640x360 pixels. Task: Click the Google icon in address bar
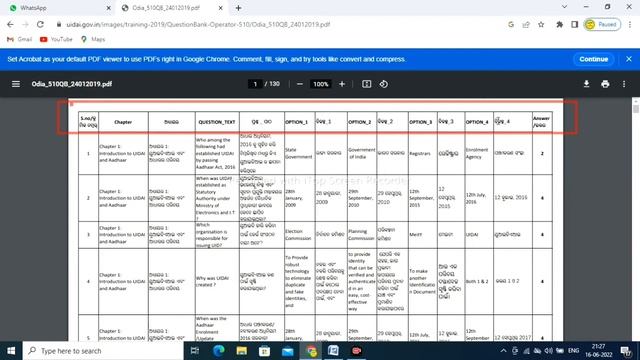point(511,24)
